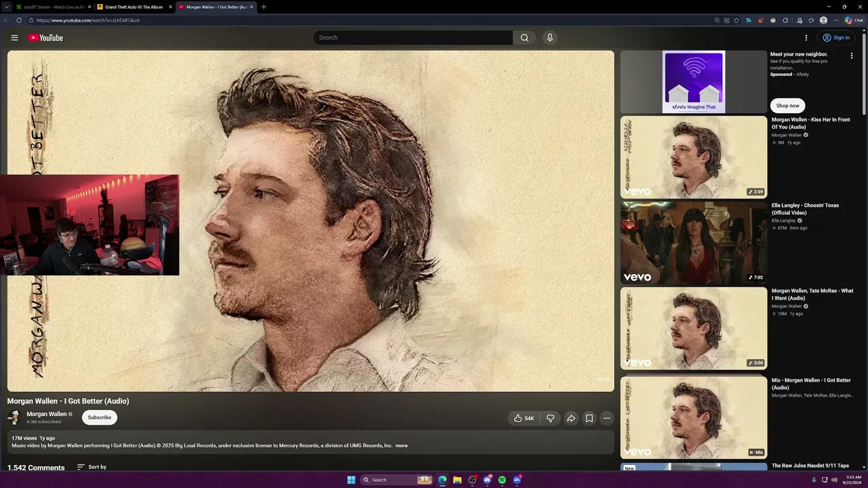This screenshot has width=868, height=488.
Task: Open YouTube settings three-dot menu near Sign in
Action: tap(806, 38)
